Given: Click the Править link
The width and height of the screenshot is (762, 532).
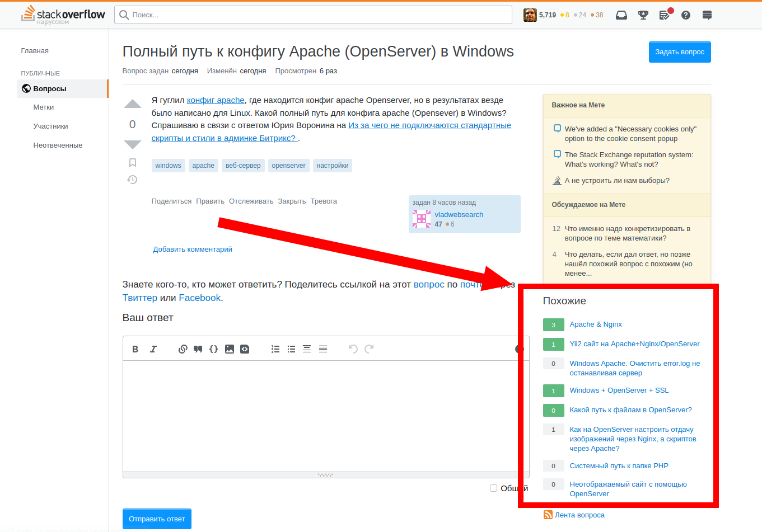Looking at the screenshot, I should pyautogui.click(x=211, y=201).
